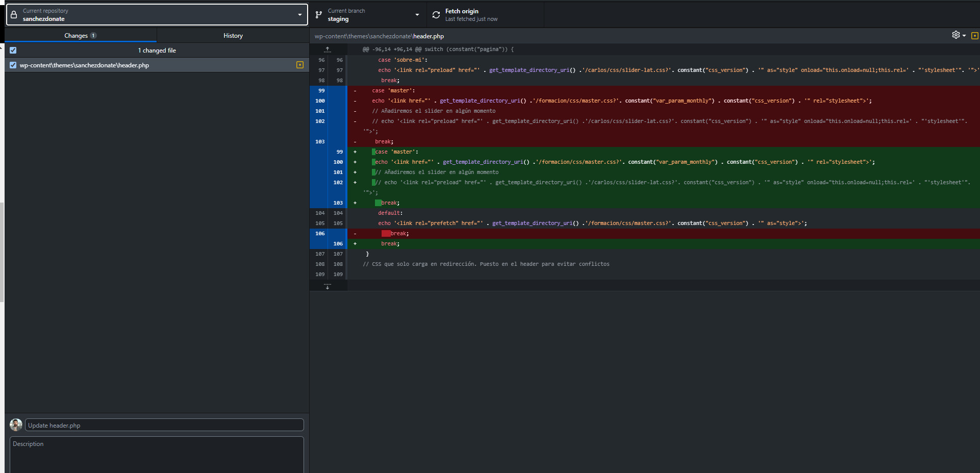Open diff settings gear icon
Viewport: 980px width, 473px height.
pos(956,35)
